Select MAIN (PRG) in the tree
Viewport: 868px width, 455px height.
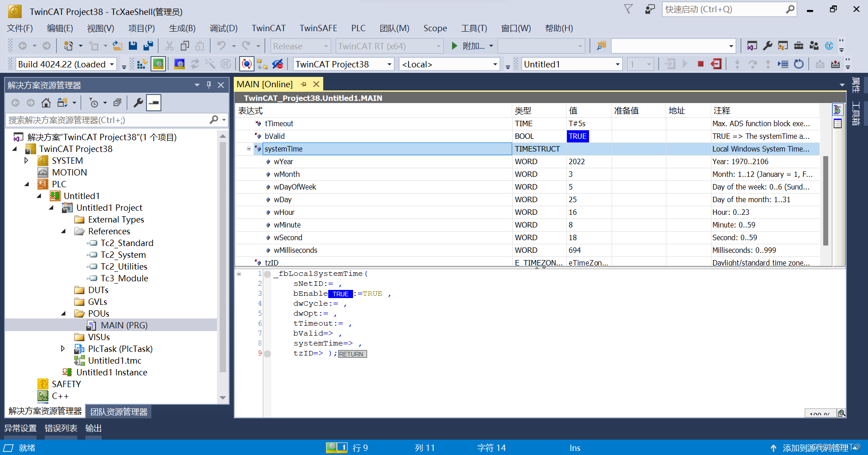click(x=124, y=325)
